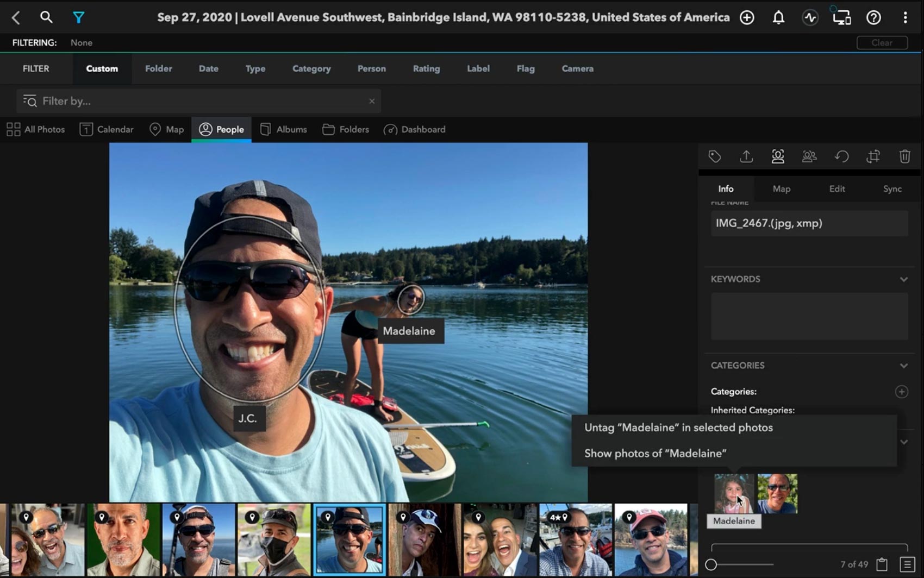Click the J.C. face thumbnail in panel
This screenshot has height=578, width=924.
pyautogui.click(x=777, y=493)
